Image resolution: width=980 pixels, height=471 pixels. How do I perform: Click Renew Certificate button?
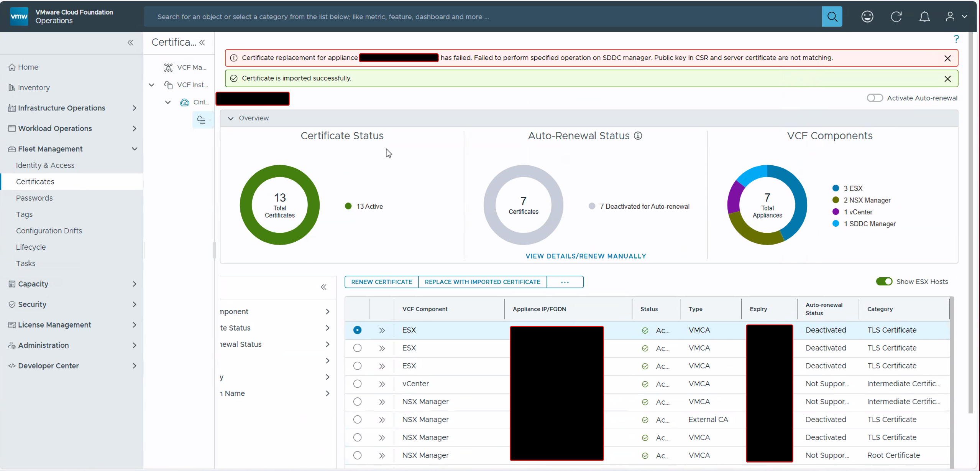(381, 282)
